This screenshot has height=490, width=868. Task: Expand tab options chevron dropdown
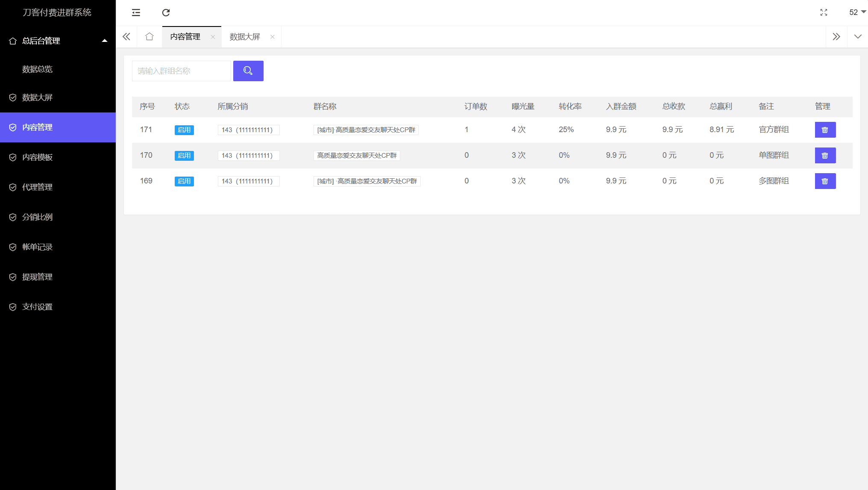tap(857, 37)
